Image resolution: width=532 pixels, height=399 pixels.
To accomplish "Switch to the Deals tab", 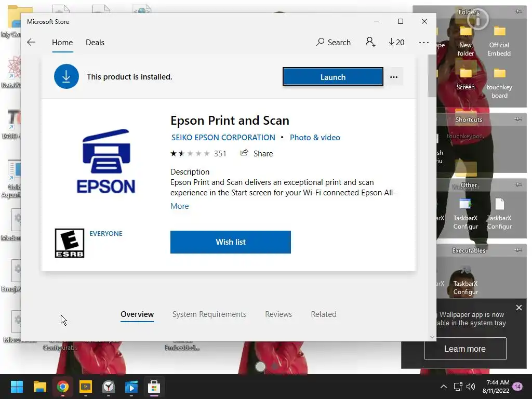I will pyautogui.click(x=95, y=43).
